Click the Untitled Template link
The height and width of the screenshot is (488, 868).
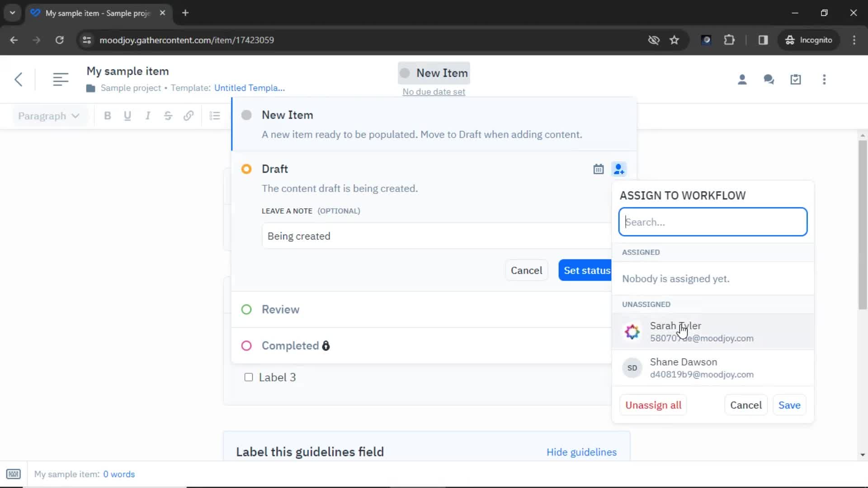pyautogui.click(x=249, y=88)
